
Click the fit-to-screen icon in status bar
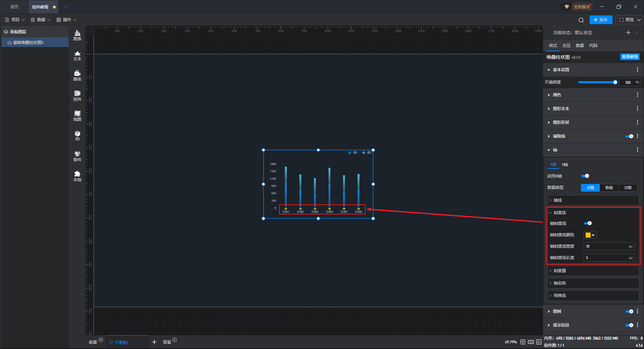[x=523, y=342]
